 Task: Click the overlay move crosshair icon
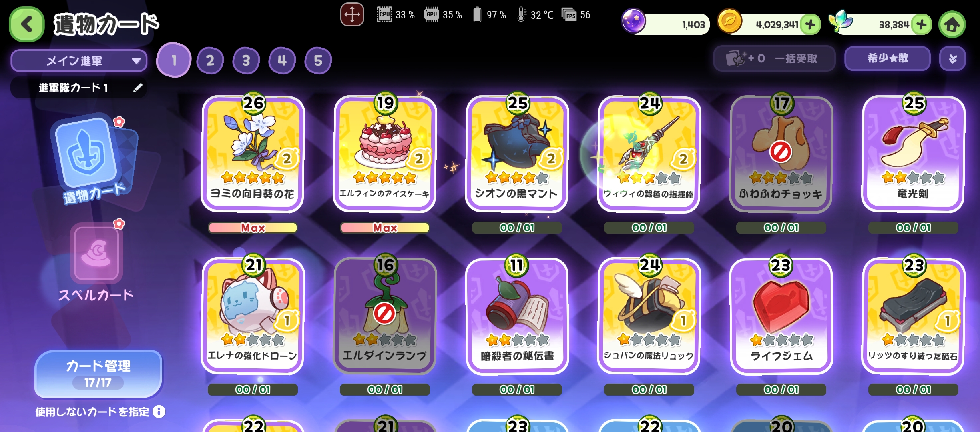click(352, 14)
